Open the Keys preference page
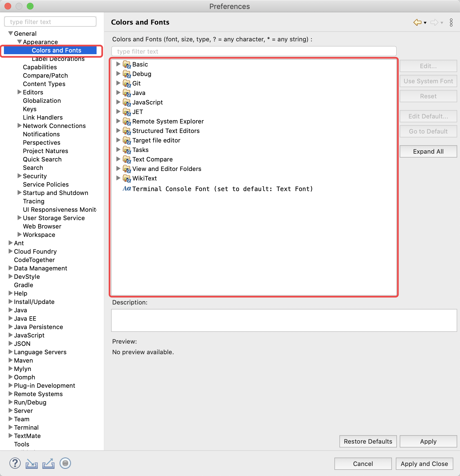460x476 pixels. coord(30,109)
